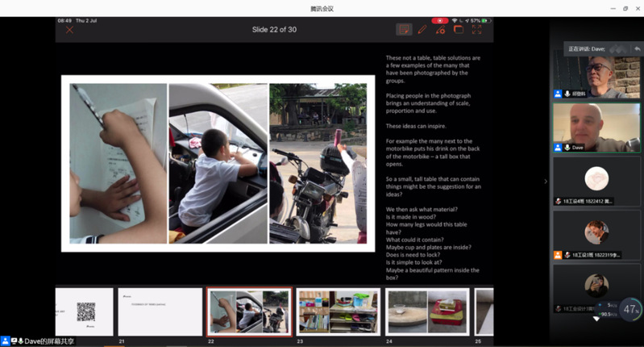Select slide 23 thumbnail with shelves
644x347 pixels.
[x=337, y=311]
